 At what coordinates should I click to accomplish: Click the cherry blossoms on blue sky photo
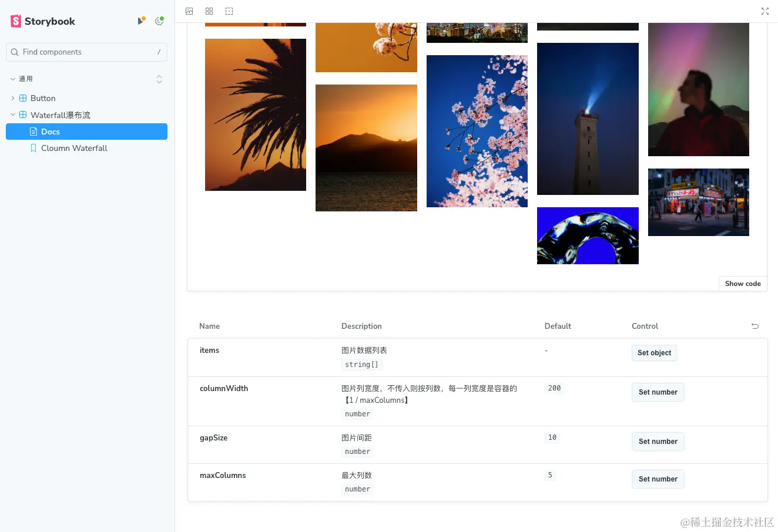click(x=477, y=131)
